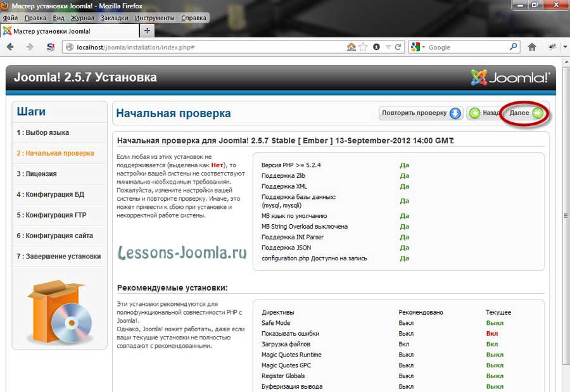570x392 pixels.
Task: Expand the toolbar overflow arrow at far right
Action: (x=566, y=47)
